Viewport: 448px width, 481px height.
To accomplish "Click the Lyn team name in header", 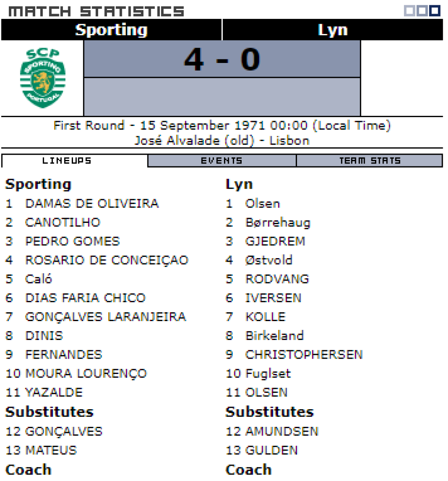I will (x=332, y=30).
